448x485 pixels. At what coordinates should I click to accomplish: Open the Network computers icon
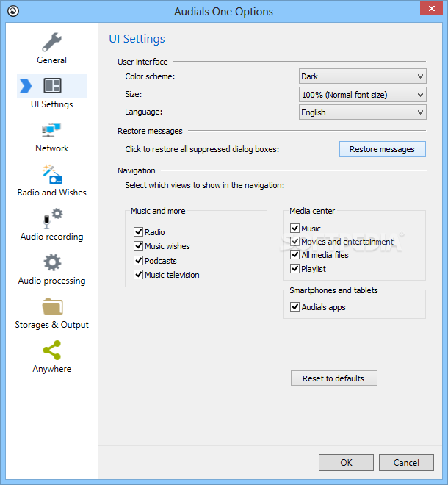pos(52,131)
